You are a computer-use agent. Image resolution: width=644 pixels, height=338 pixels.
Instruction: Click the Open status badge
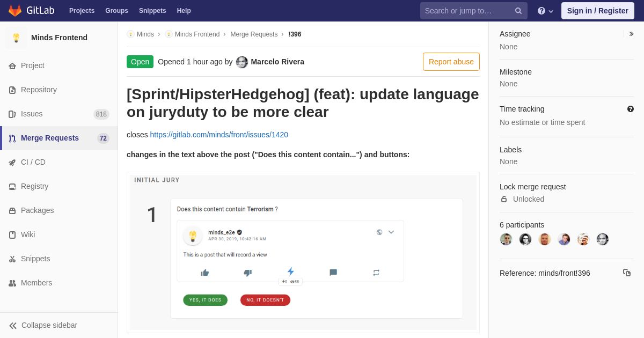click(140, 62)
